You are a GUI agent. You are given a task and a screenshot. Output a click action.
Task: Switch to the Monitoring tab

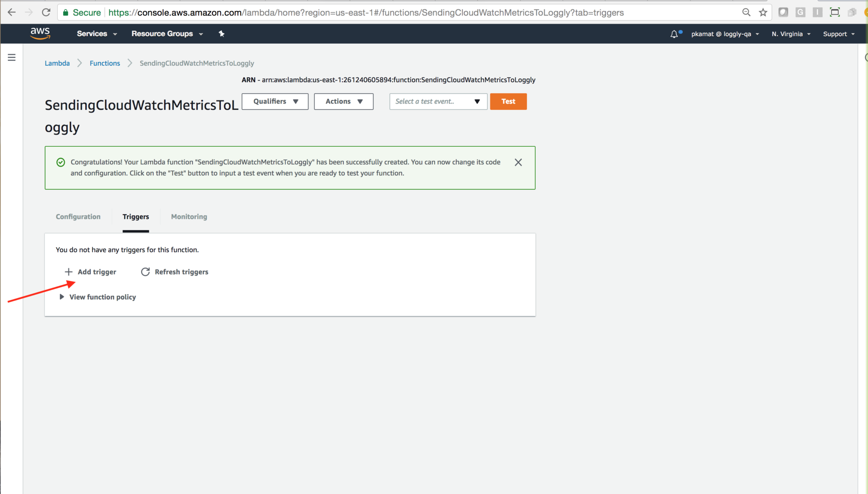pos(189,217)
